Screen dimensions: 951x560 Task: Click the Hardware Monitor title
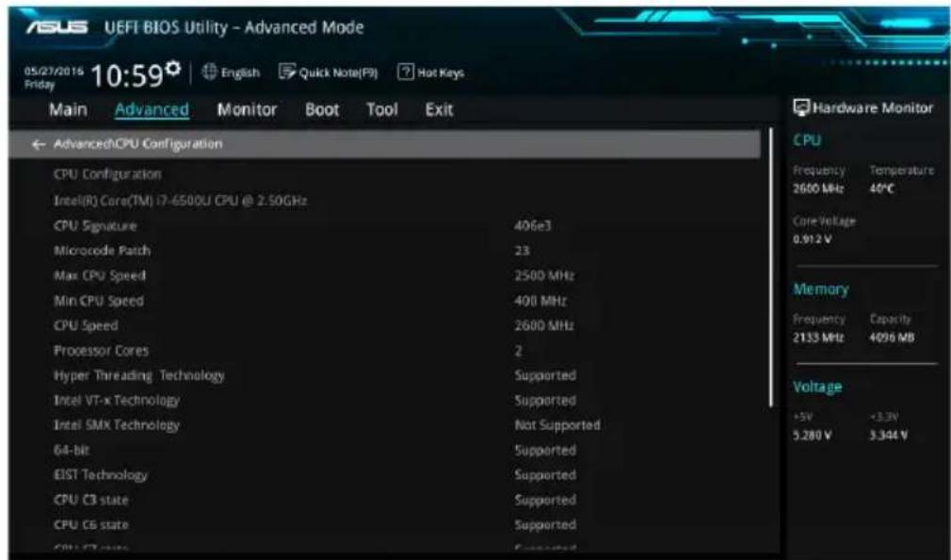873,108
